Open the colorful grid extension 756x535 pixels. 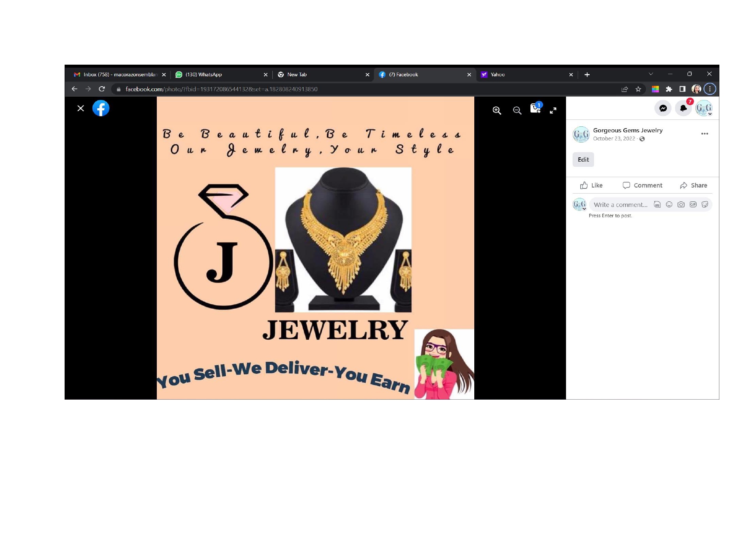(655, 89)
